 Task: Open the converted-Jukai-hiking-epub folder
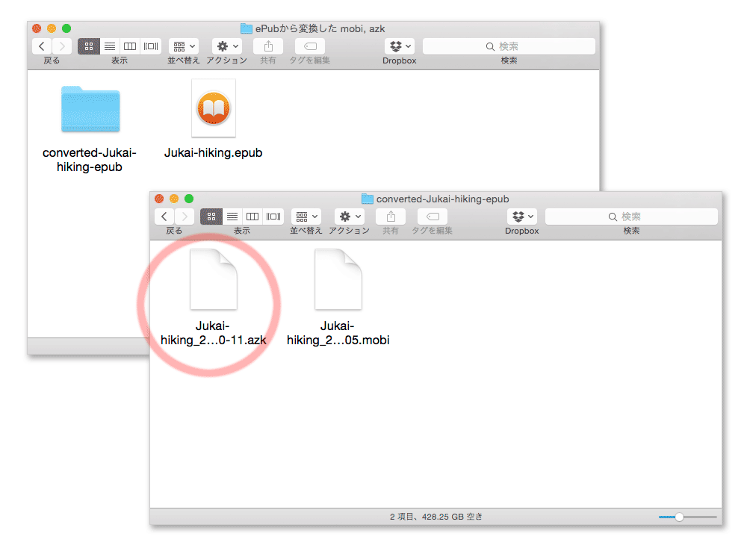click(90, 111)
